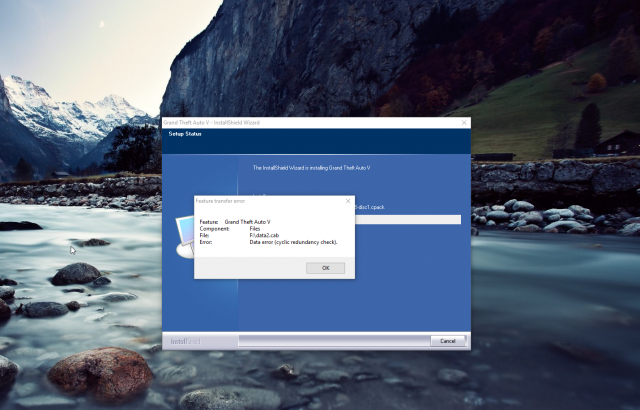The height and width of the screenshot is (410, 640).
Task: Click the Feature transfer error title bar
Action: [x=260, y=201]
